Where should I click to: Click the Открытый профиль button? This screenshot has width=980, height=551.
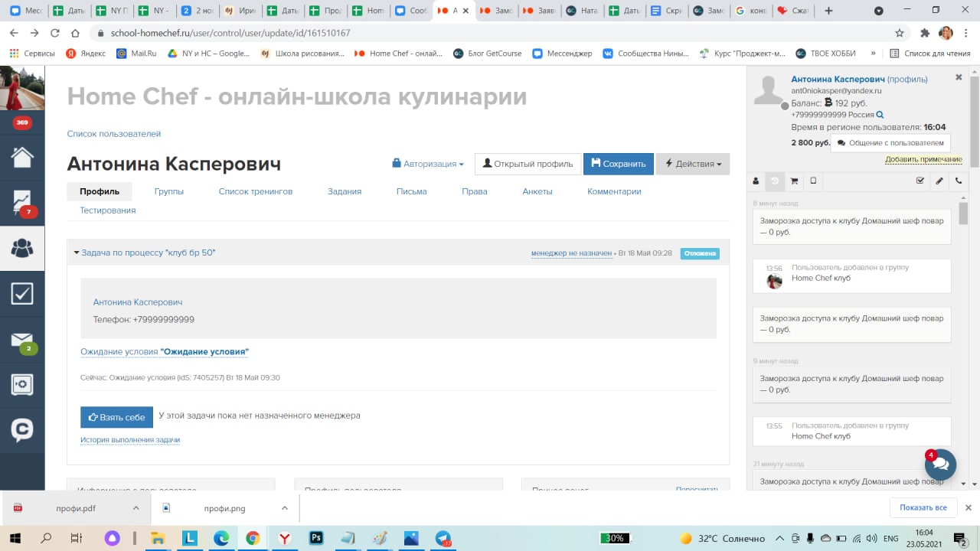528,164
